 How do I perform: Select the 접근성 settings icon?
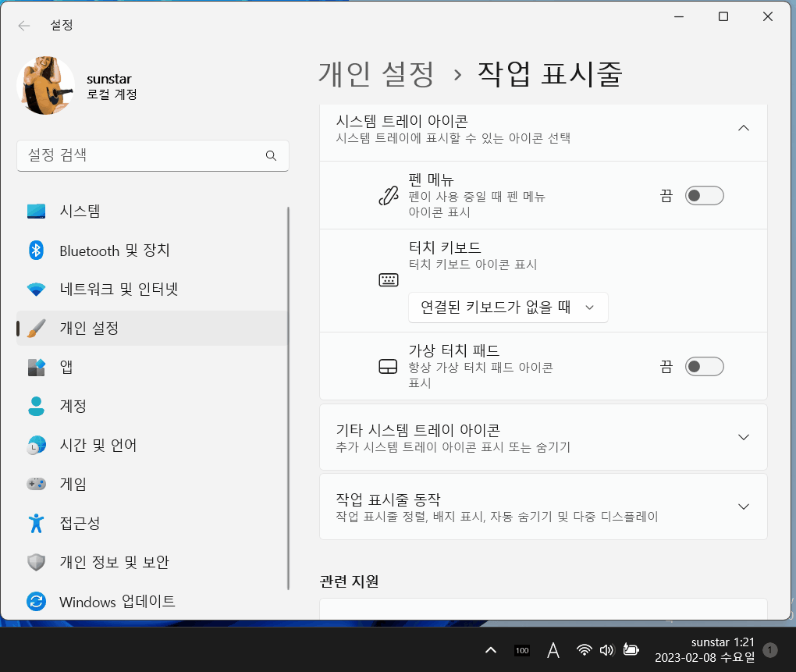click(36, 523)
